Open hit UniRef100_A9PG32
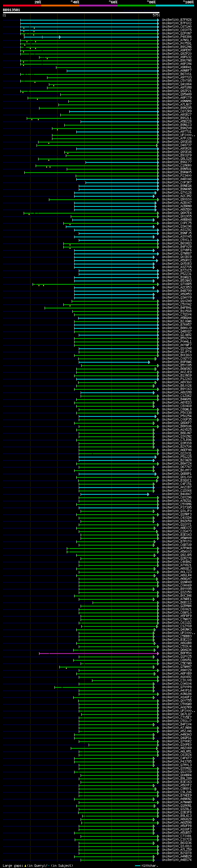Screen dimensions: 197x868 [x=176, y=57]
